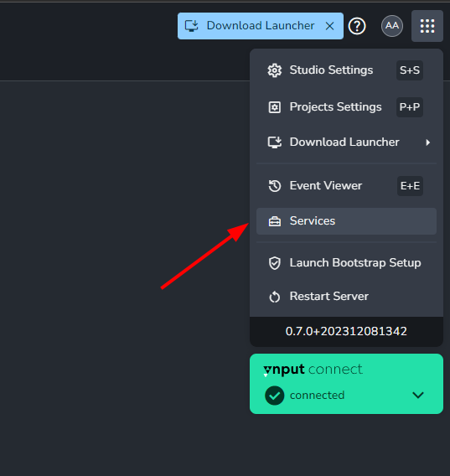Open the AA user avatar menu
Viewport: 450px width, 476px height.
point(392,26)
